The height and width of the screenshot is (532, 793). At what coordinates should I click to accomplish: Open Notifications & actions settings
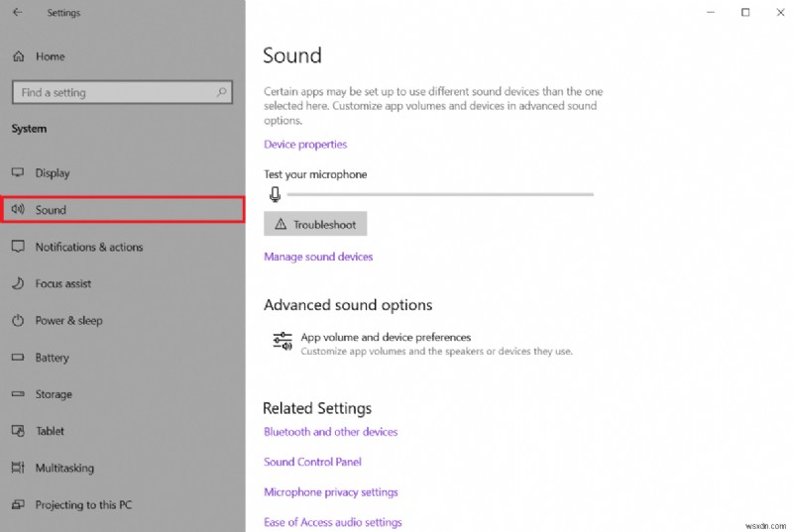click(x=123, y=247)
